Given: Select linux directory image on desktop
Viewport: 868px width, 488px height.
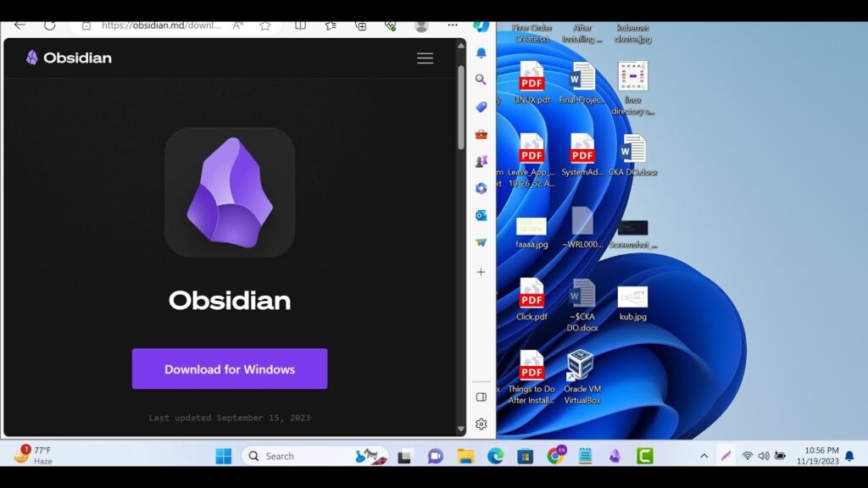Looking at the screenshot, I should tap(632, 88).
